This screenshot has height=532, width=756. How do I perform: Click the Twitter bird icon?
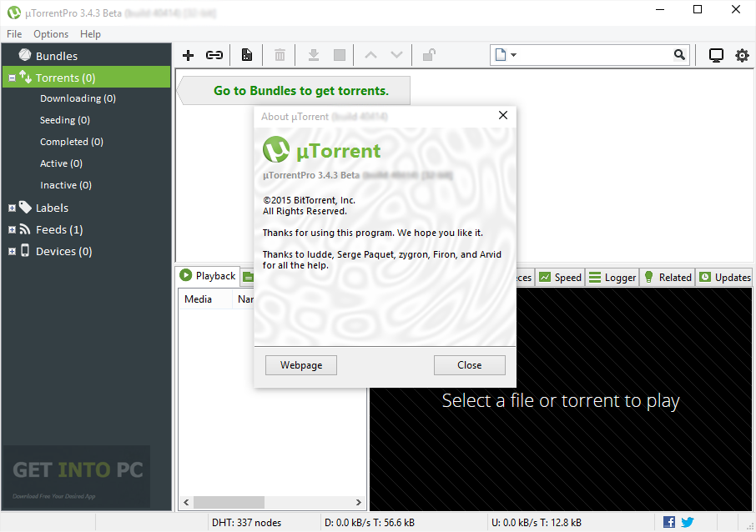(688, 522)
